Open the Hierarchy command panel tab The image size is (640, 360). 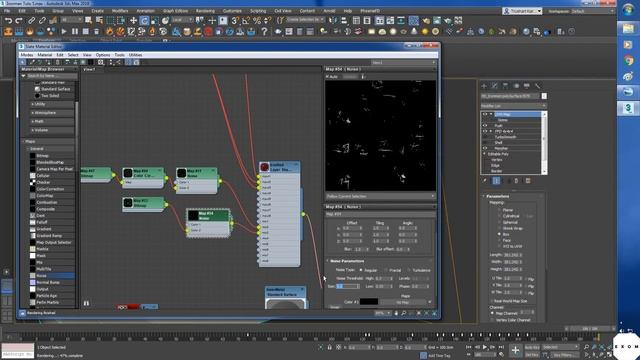tap(505, 86)
